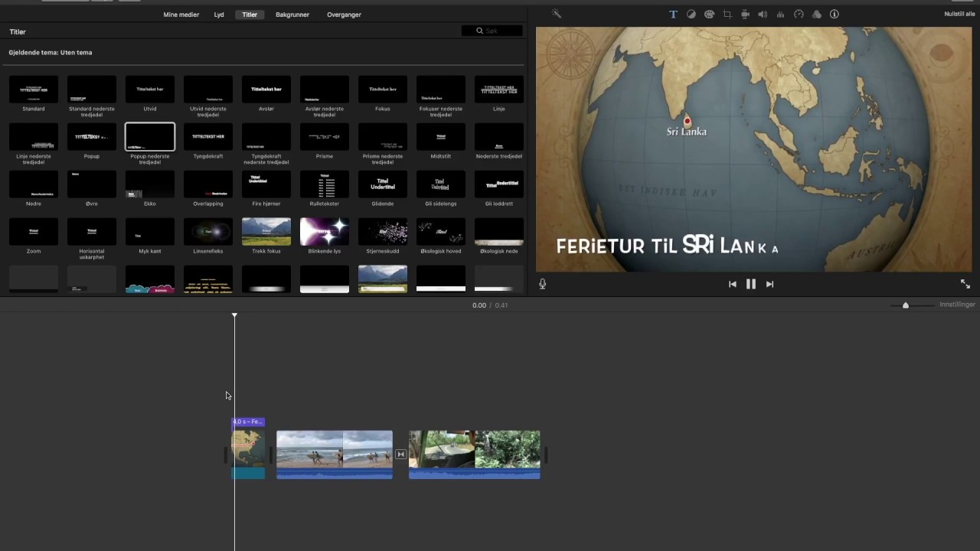Viewport: 980px width, 551px height.
Task: Select the title text (T) settings icon
Action: tap(673, 14)
